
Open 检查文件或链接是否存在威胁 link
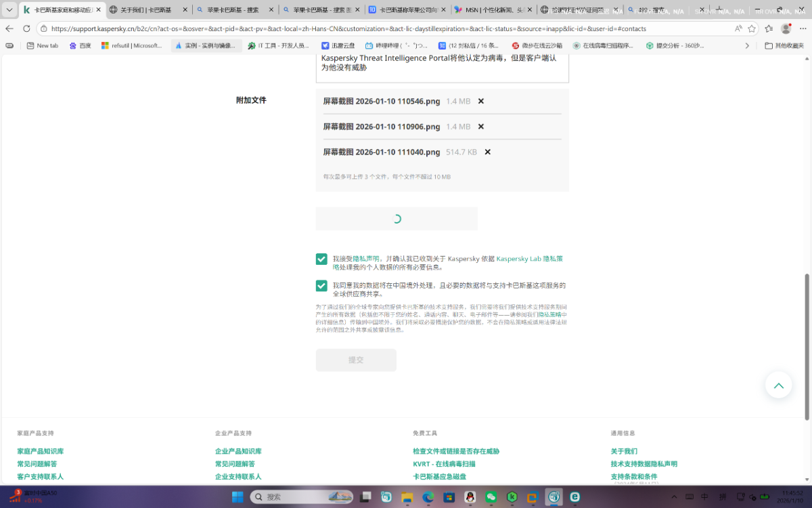coord(456,451)
